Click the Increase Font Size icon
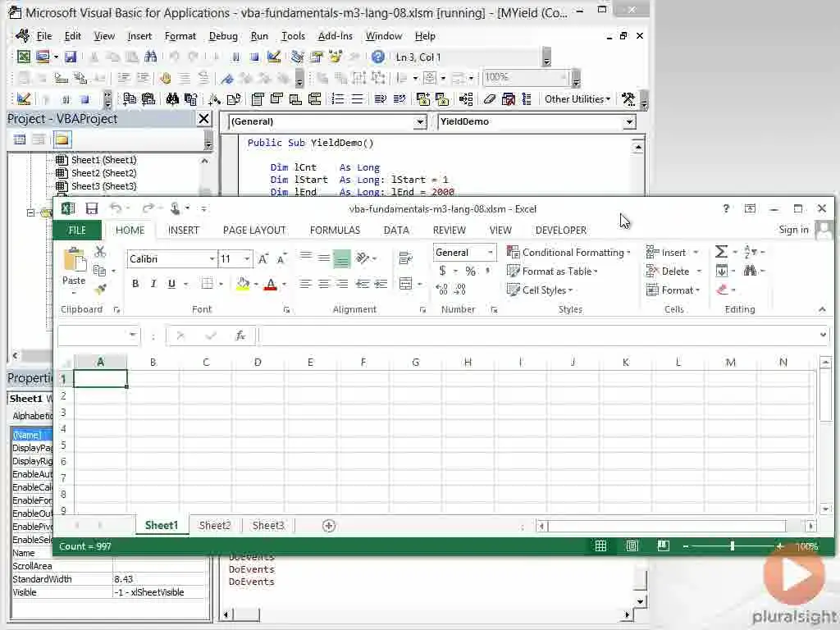840x630 pixels. click(x=263, y=258)
